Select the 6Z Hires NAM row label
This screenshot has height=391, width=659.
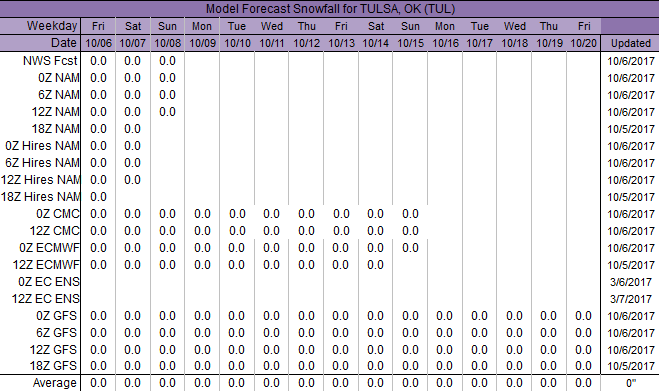pos(42,163)
